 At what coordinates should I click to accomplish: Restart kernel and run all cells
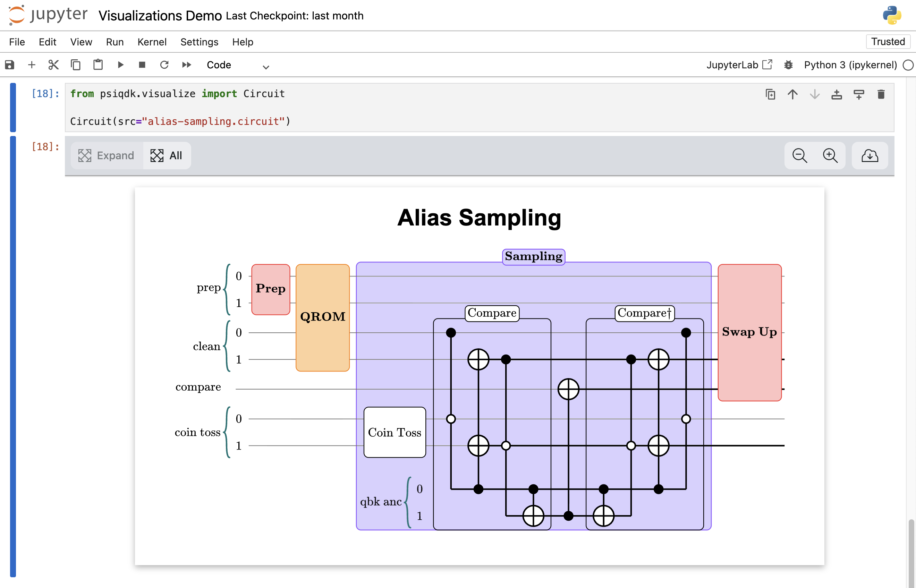(186, 65)
